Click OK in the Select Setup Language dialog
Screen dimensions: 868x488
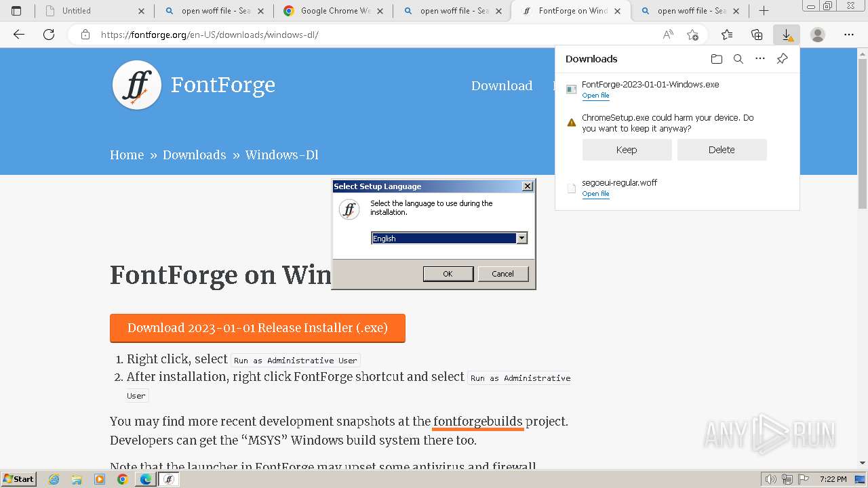tap(448, 274)
